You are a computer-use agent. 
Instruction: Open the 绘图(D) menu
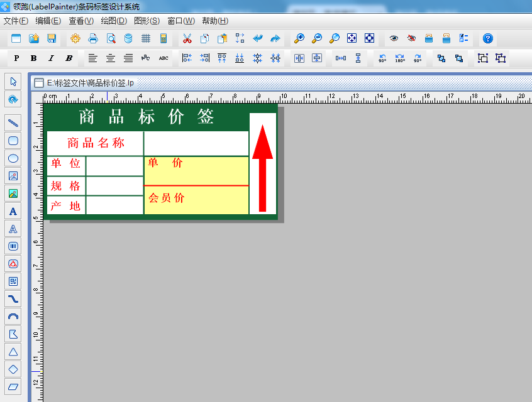point(114,21)
